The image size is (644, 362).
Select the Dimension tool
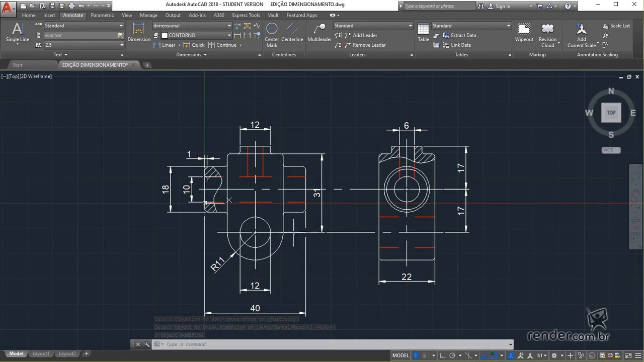click(x=139, y=33)
